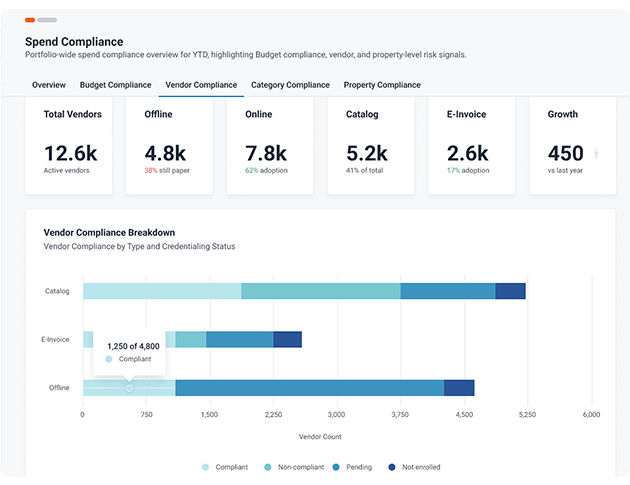
Task: Open the Overview tab
Action: click(49, 85)
